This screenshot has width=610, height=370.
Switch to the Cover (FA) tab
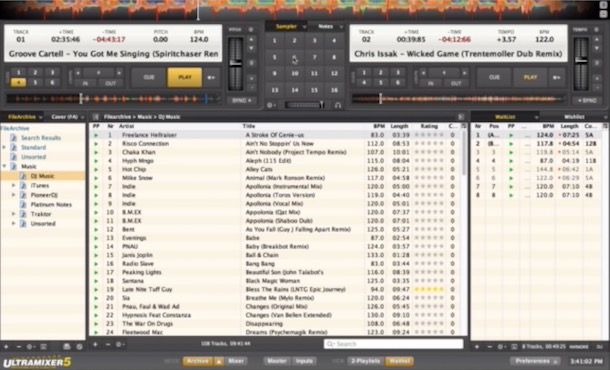(65, 117)
